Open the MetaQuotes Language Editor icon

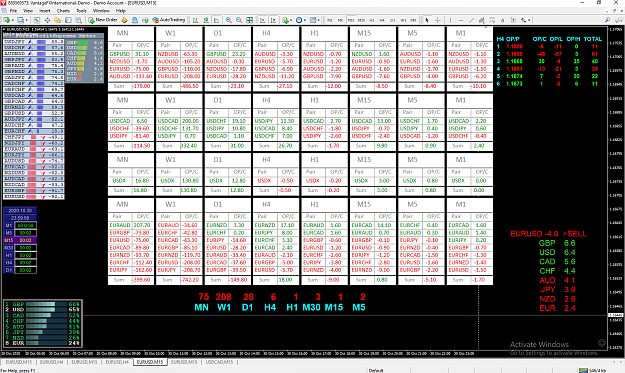pyautogui.click(x=124, y=20)
